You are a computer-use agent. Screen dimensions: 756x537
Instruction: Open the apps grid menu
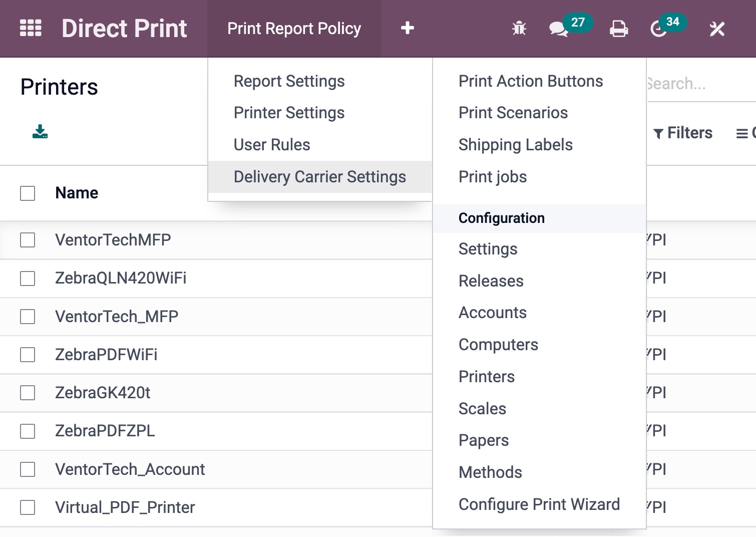click(31, 28)
